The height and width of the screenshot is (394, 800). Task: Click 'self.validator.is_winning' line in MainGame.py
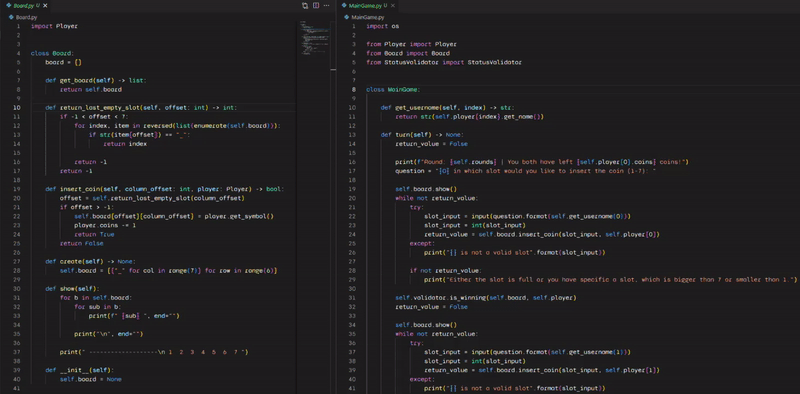(486, 298)
